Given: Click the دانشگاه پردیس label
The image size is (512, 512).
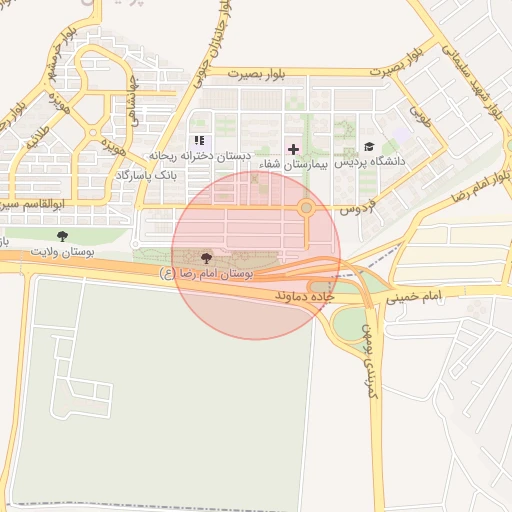Looking at the screenshot, I should coord(370,162).
